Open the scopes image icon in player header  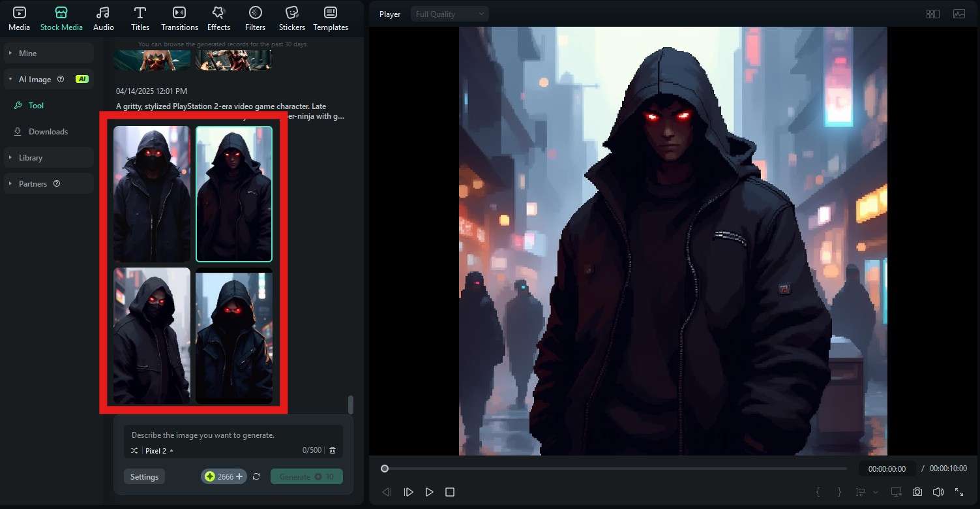959,14
